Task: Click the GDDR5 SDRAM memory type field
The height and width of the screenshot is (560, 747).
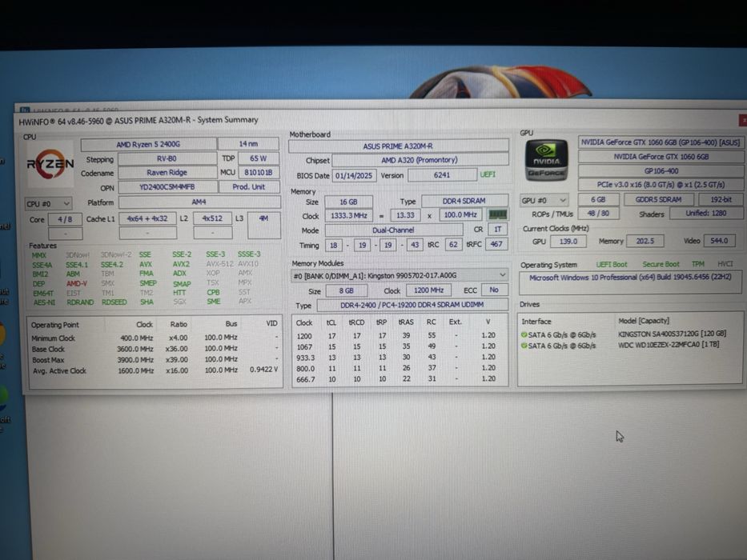Action: 658,199
